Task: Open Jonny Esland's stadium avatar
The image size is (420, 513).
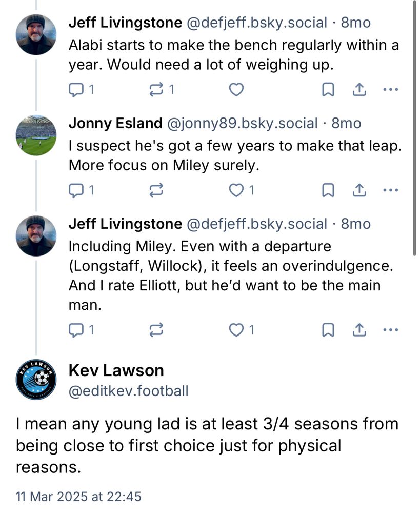Action: [x=36, y=135]
